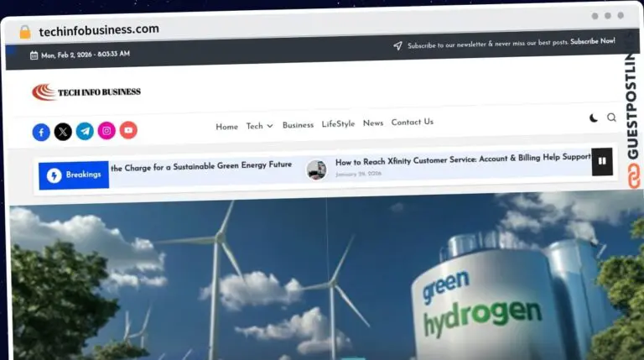Open the Contact Us page
Image resolution: width=644 pixels, height=360 pixels.
(412, 122)
